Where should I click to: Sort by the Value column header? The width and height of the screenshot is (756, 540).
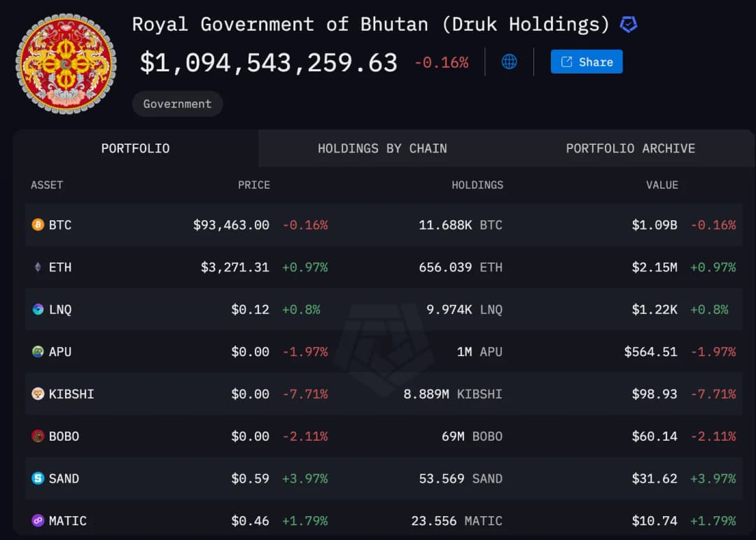pos(661,185)
